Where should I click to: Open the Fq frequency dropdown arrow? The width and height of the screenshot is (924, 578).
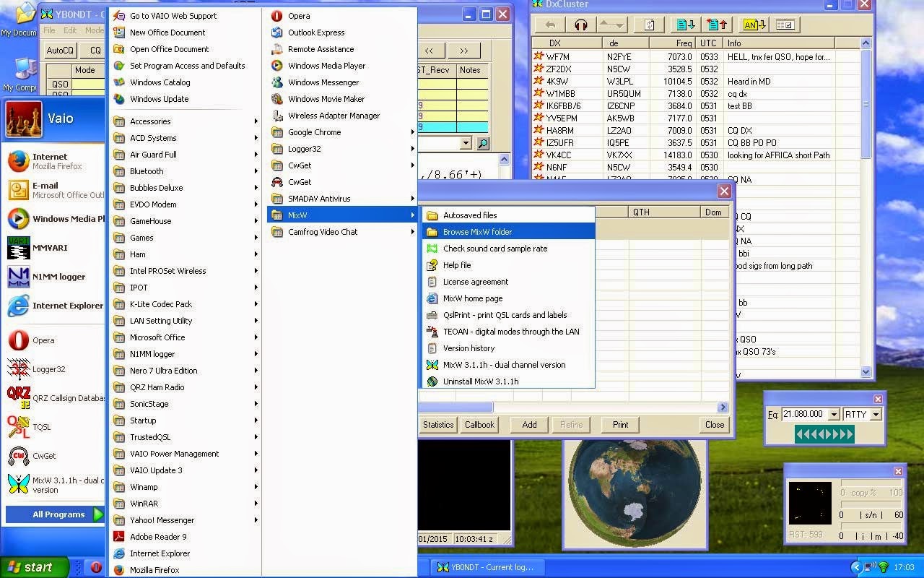834,415
